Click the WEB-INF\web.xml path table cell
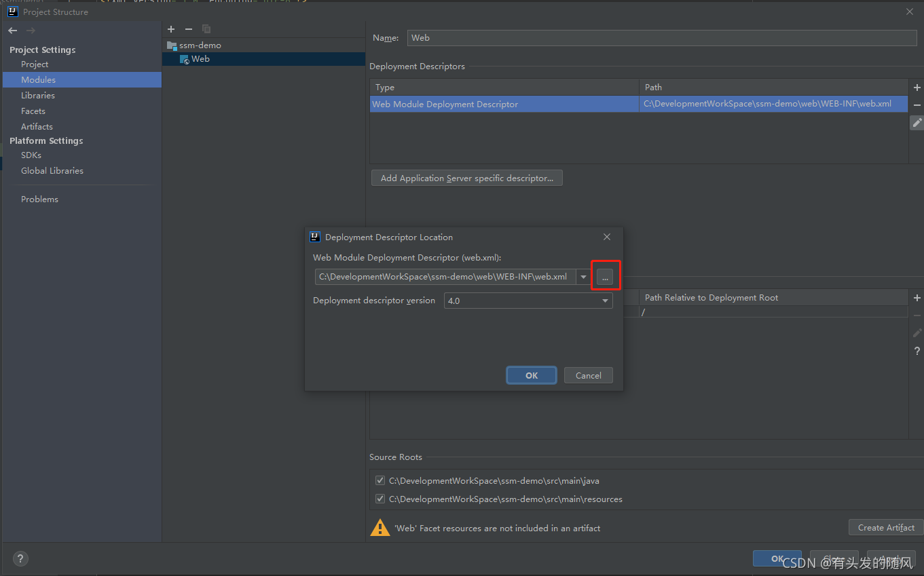Image resolution: width=924 pixels, height=576 pixels. tap(773, 104)
